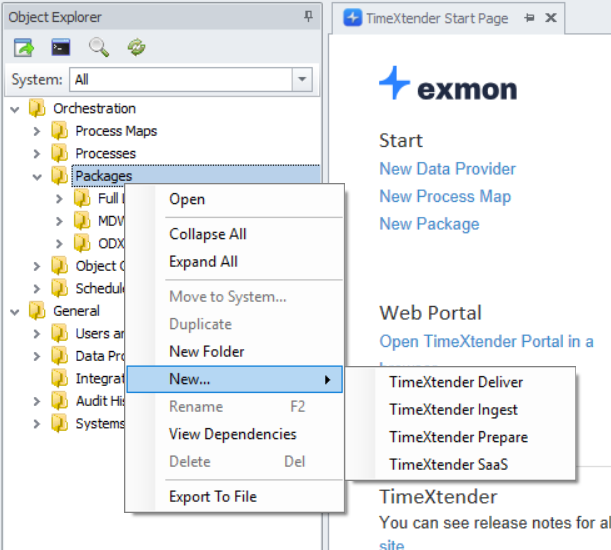
Task: Choose Export To File menu item
Action: [235, 497]
